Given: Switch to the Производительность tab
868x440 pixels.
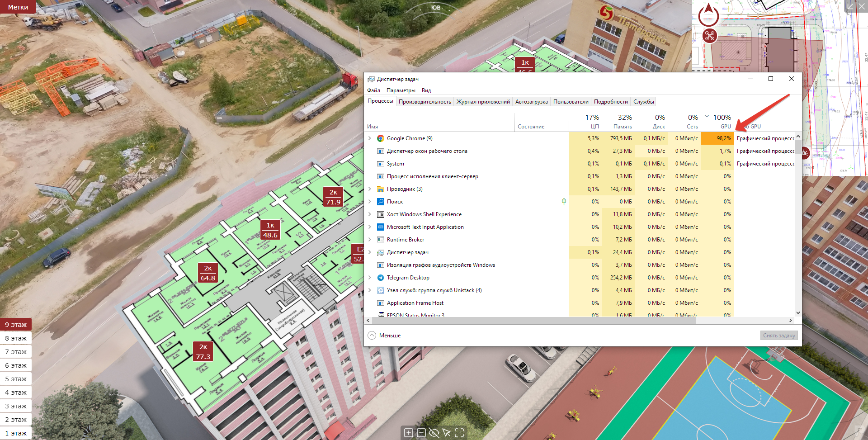Looking at the screenshot, I should pyautogui.click(x=425, y=102).
